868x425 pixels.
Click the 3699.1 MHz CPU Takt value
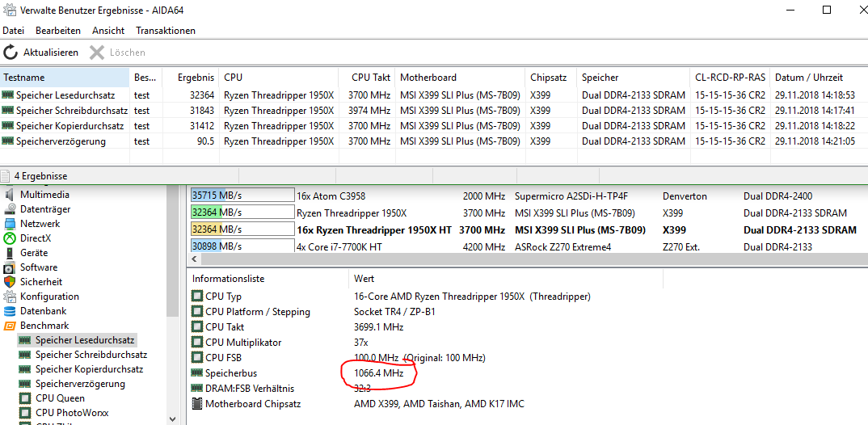(379, 326)
